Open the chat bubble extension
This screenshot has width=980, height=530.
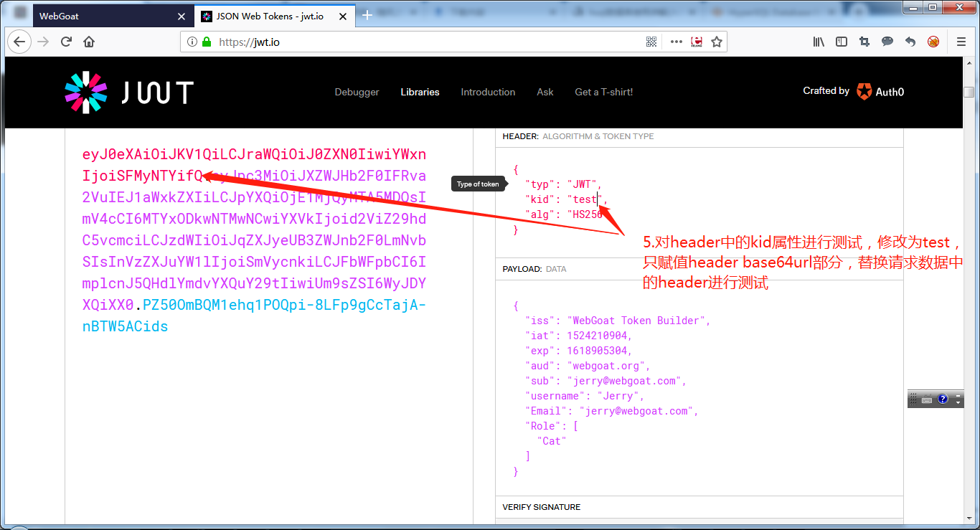tap(887, 42)
